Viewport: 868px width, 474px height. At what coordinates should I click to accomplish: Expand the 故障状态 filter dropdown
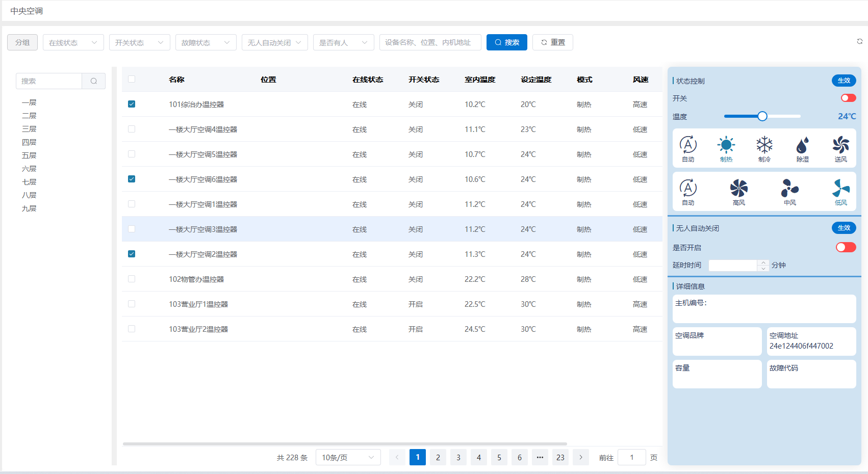click(206, 42)
